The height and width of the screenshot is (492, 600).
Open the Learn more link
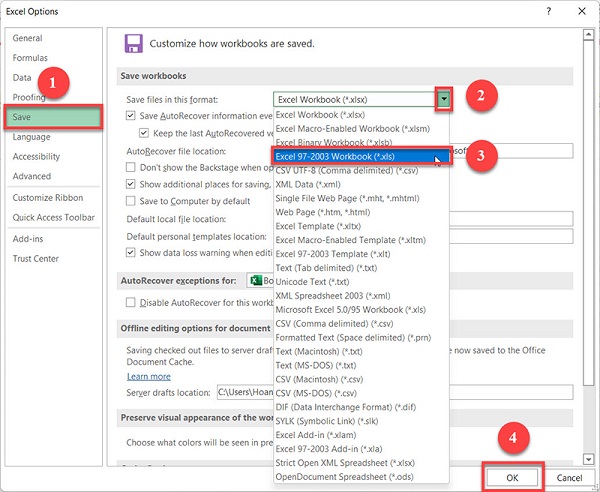(x=149, y=376)
